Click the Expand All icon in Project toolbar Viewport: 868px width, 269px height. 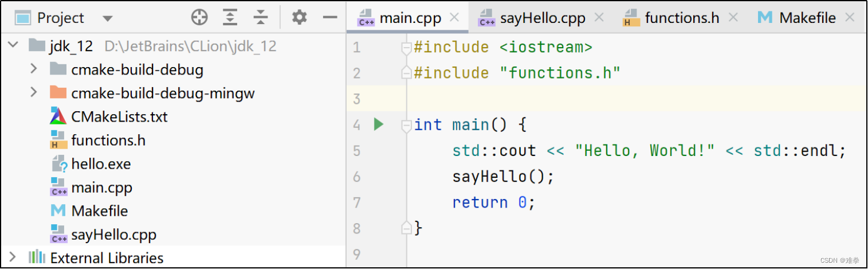230,18
